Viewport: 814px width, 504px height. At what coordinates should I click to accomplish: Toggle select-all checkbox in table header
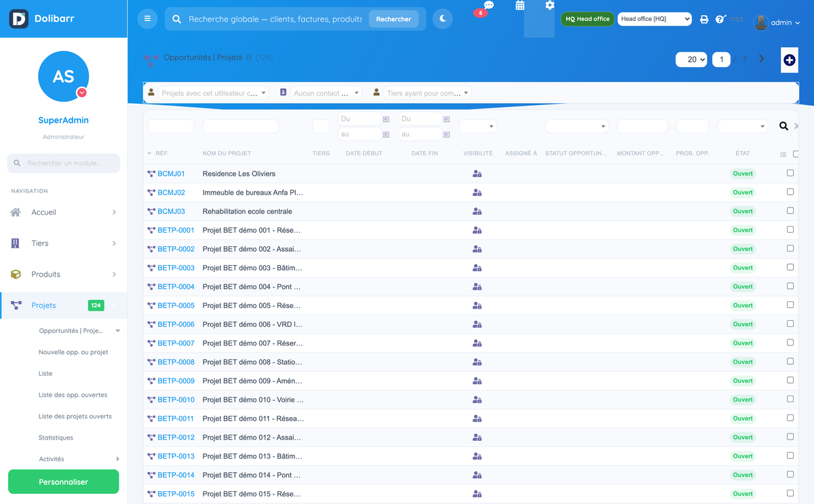coord(796,154)
